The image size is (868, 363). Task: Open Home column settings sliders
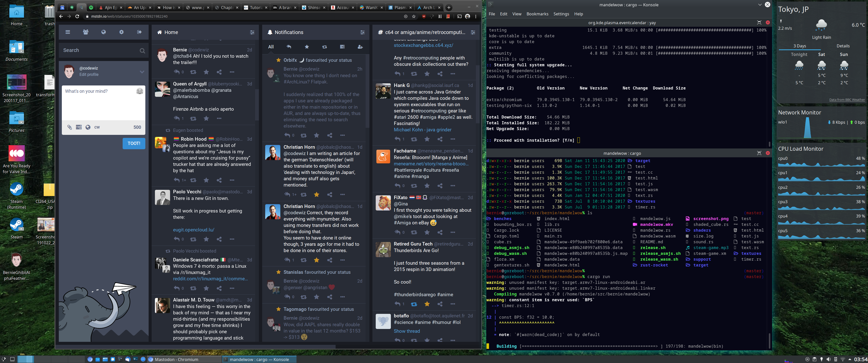252,32
